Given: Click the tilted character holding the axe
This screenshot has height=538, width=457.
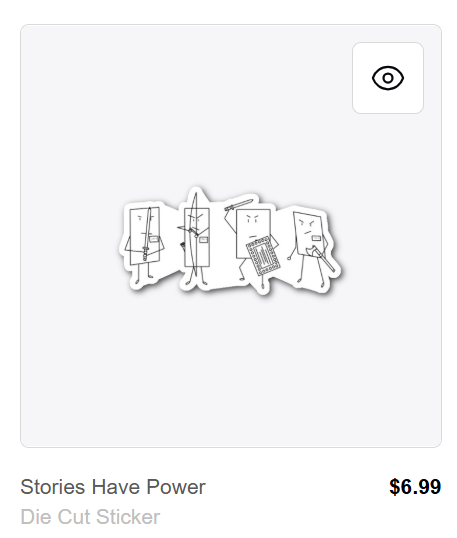Looking at the screenshot, I should click(x=310, y=247).
